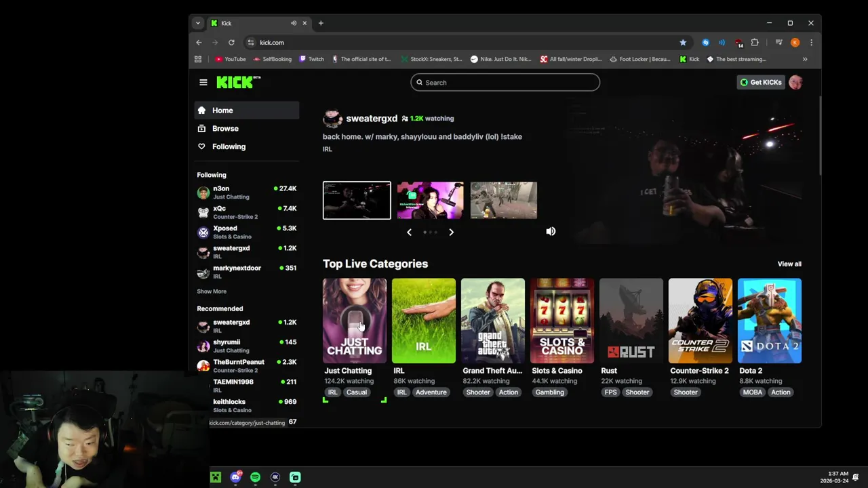Open xQc channel in Following
Image resolution: width=868 pixels, height=488 pixels.
pos(247,212)
